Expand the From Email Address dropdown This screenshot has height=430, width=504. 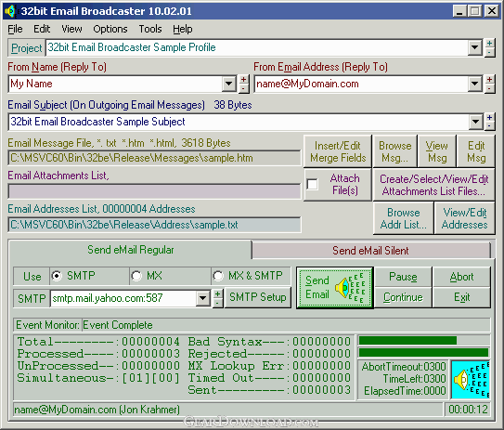[x=474, y=85]
